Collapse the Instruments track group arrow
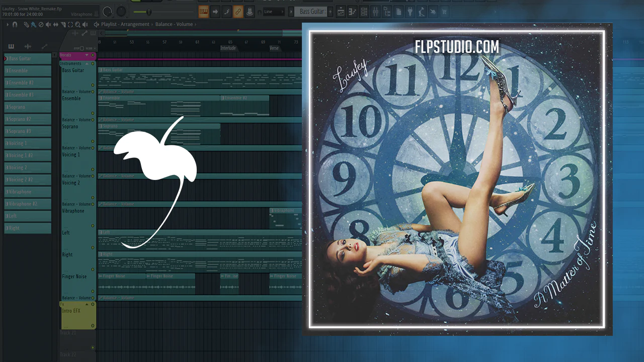 tap(87, 64)
